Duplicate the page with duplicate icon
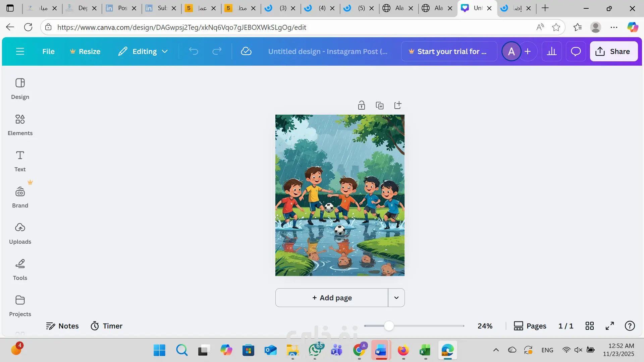Viewport: 644px width, 362px height. tap(379, 105)
